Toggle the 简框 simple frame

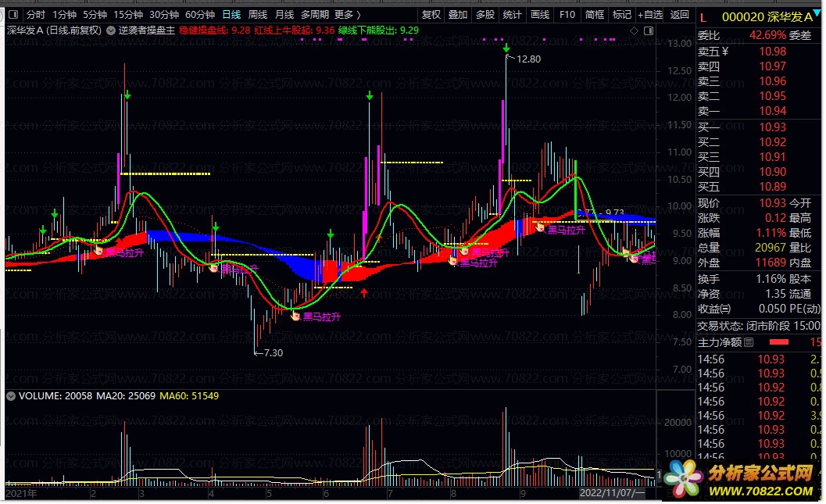pos(595,15)
